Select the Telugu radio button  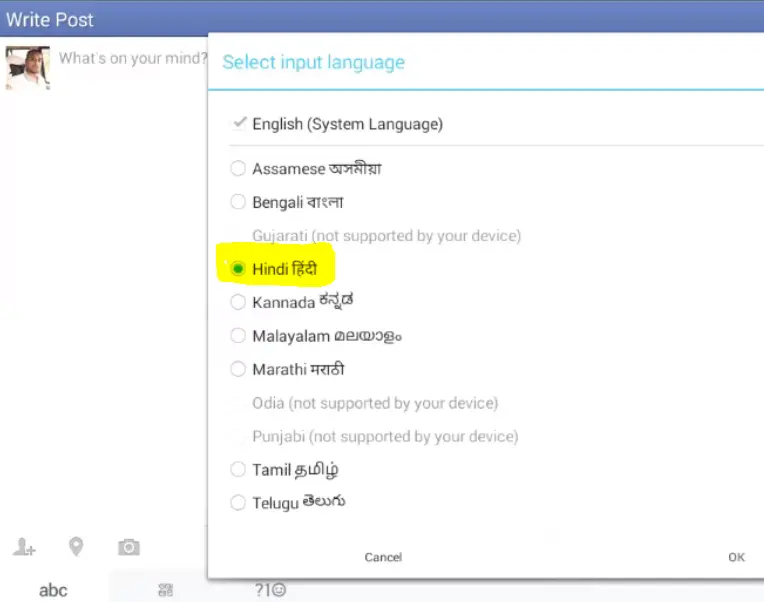click(238, 503)
